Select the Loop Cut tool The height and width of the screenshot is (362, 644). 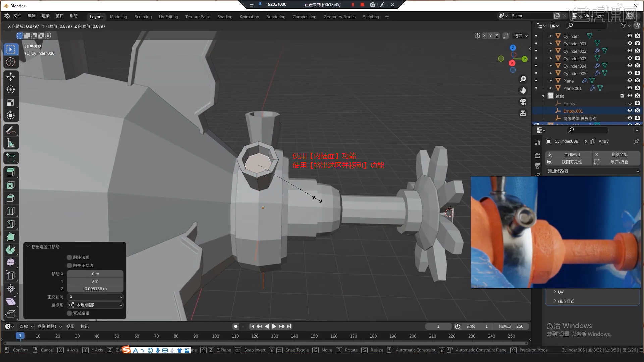11,211
